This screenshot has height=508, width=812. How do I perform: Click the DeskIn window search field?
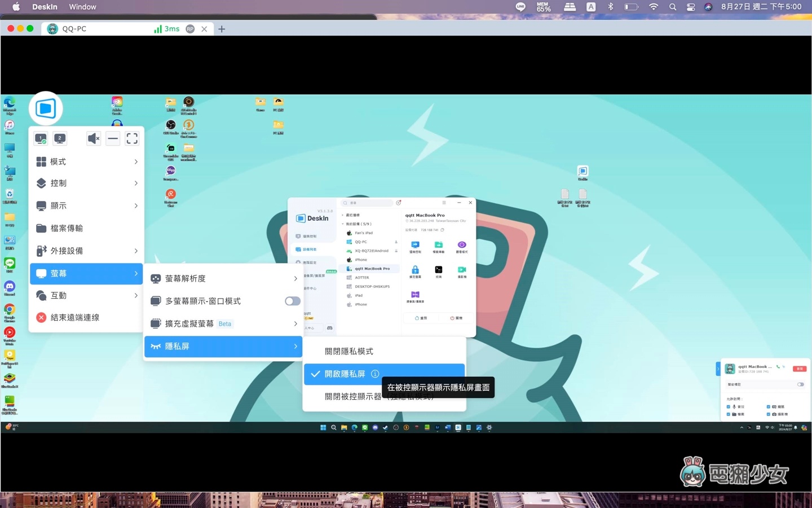tap(367, 203)
